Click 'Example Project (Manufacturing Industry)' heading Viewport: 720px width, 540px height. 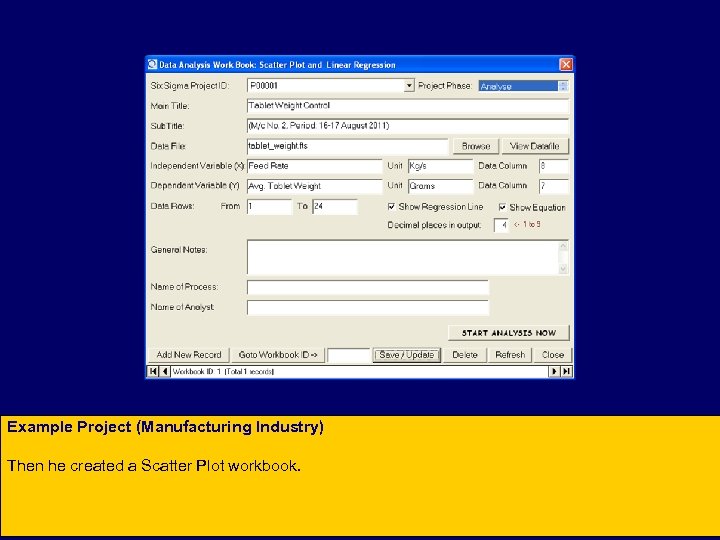165,428
